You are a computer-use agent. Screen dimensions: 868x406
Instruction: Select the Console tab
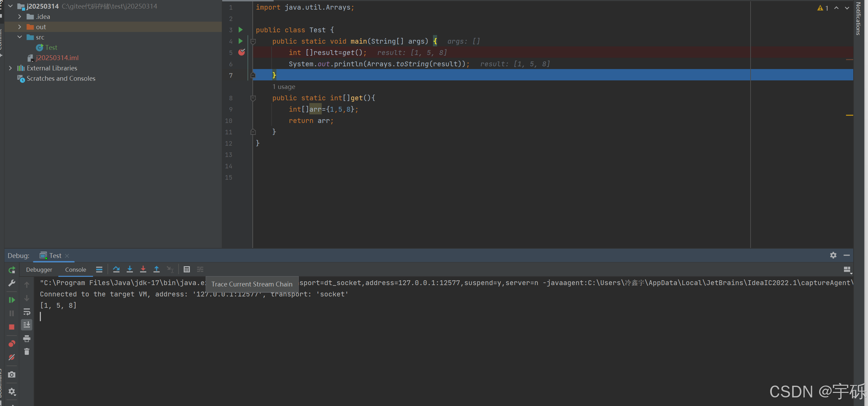[76, 270]
